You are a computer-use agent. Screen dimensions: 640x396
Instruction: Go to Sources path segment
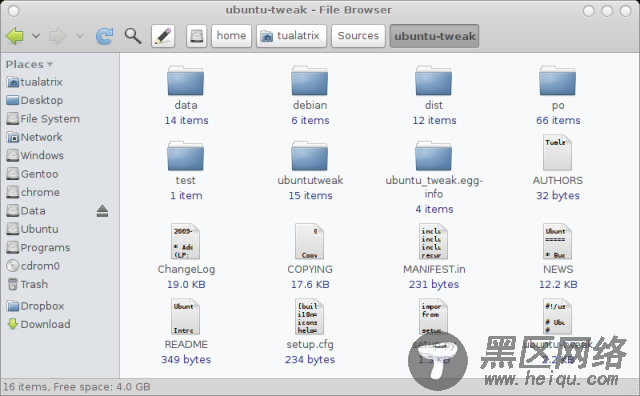pyautogui.click(x=358, y=36)
